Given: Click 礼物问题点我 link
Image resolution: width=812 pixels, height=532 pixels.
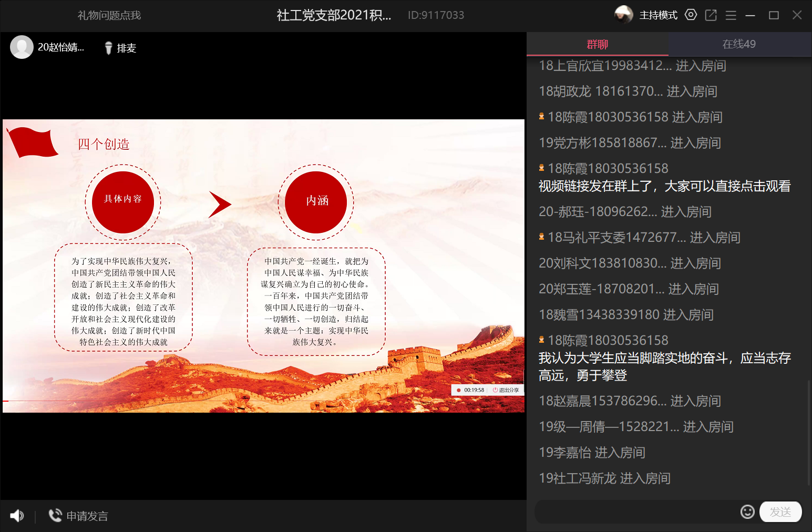Looking at the screenshot, I should point(109,15).
